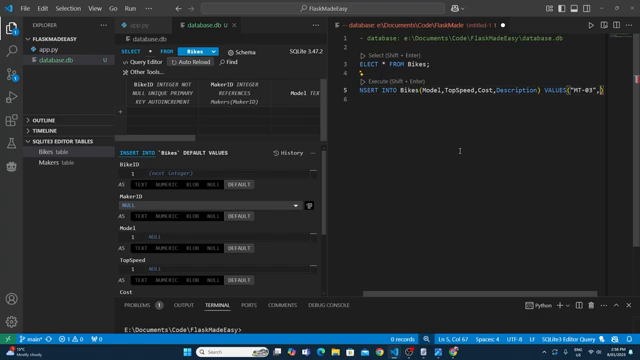Kill terminal with trash icon
The width and height of the screenshot is (640, 360).
click(x=591, y=305)
